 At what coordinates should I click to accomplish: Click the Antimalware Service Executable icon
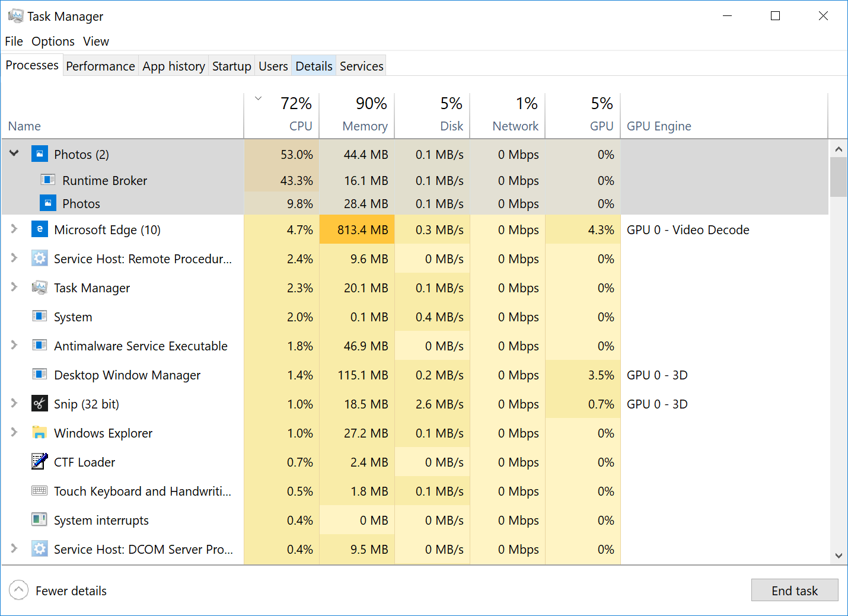39,344
